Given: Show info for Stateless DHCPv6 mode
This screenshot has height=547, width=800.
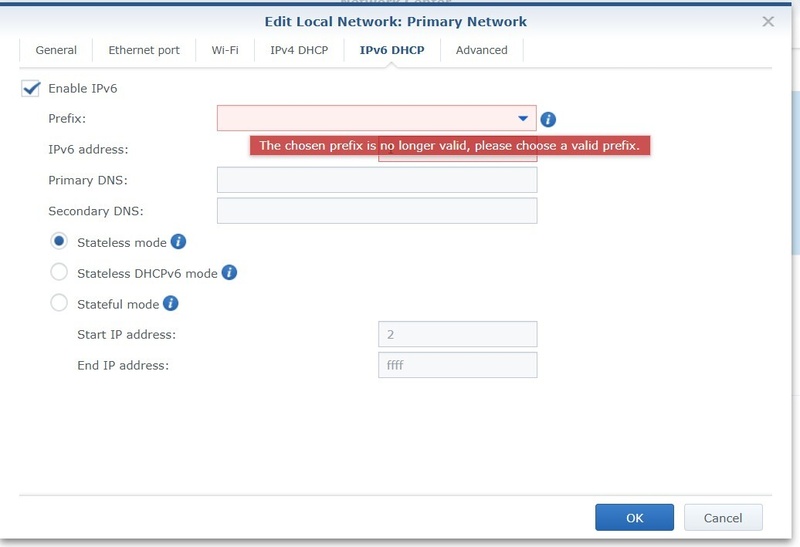Looking at the screenshot, I should tap(229, 272).
